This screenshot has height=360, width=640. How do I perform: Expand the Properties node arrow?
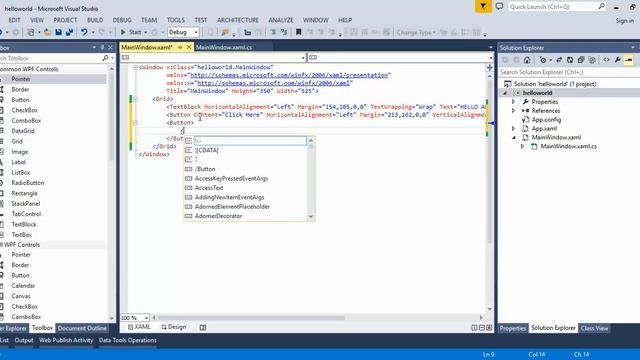click(513, 102)
